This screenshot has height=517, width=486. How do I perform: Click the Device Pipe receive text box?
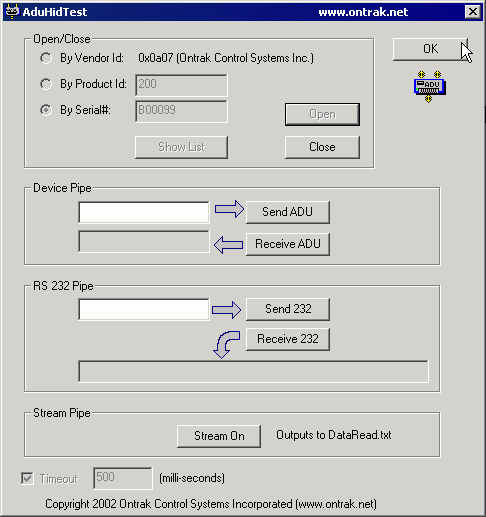144,241
